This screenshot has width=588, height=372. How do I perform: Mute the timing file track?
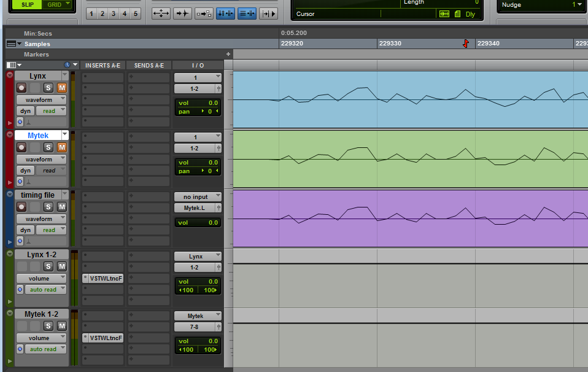tap(62, 207)
